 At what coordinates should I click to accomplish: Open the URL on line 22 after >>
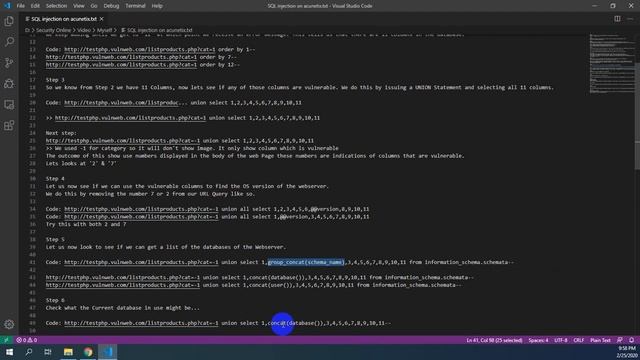(x=130, y=118)
